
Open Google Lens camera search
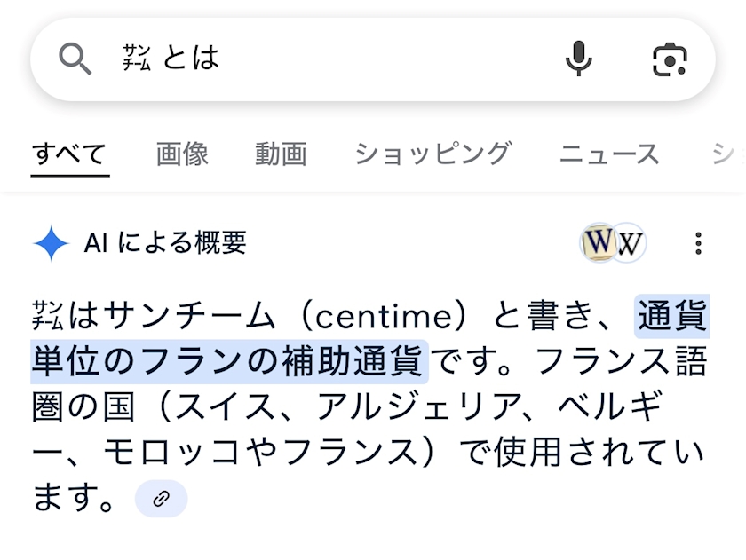click(x=670, y=59)
